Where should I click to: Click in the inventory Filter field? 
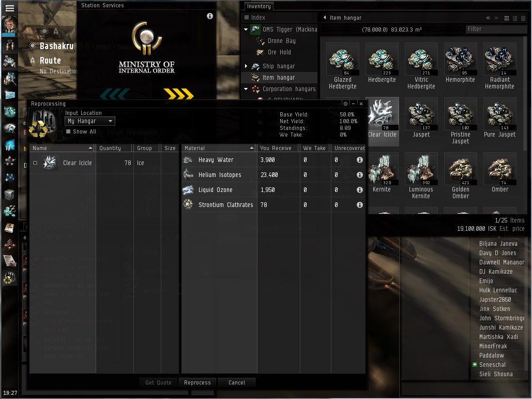coord(495,29)
